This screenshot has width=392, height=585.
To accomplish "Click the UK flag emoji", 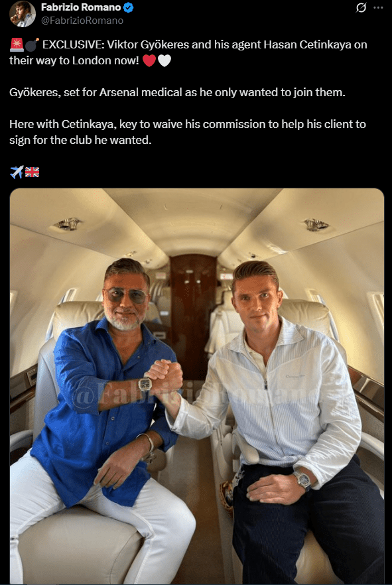I will click(32, 172).
